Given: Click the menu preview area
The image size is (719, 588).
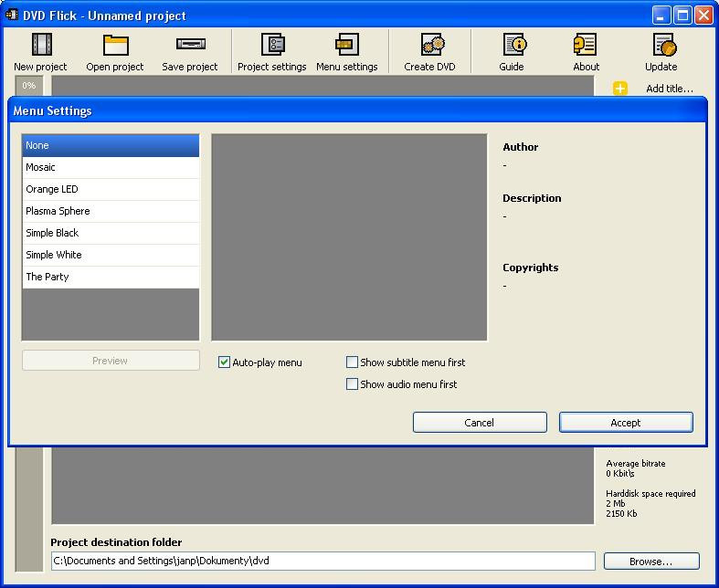Looking at the screenshot, I should click(349, 237).
